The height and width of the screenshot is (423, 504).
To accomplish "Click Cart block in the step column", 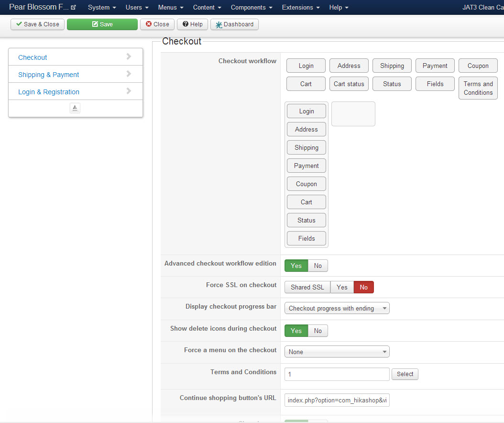I will [x=307, y=202].
